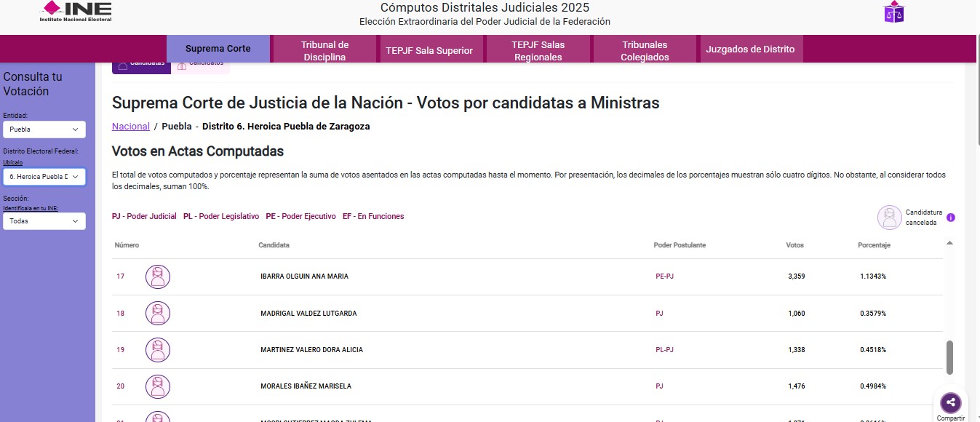Image resolution: width=980 pixels, height=422 pixels.
Task: Switch to the Tribunal de Disciplina tab
Action: pos(325,50)
